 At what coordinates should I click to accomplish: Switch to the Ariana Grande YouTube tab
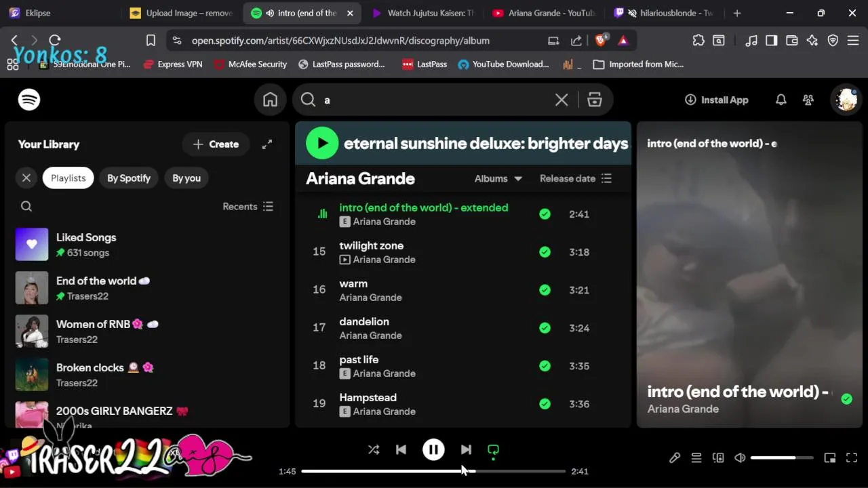click(544, 13)
